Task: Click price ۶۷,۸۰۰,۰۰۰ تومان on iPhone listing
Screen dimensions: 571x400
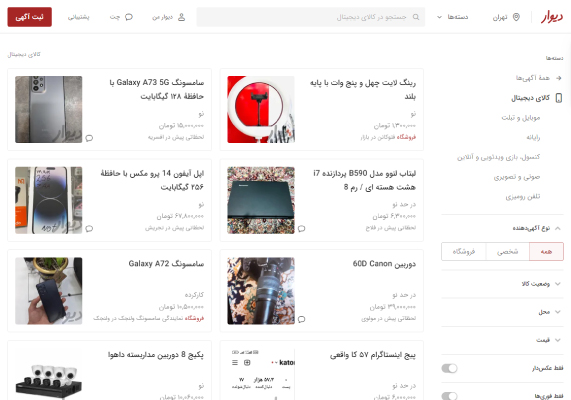Action: (180, 216)
